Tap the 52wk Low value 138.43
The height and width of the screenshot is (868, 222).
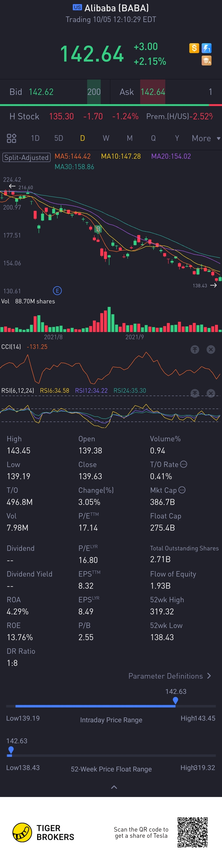coord(162,637)
